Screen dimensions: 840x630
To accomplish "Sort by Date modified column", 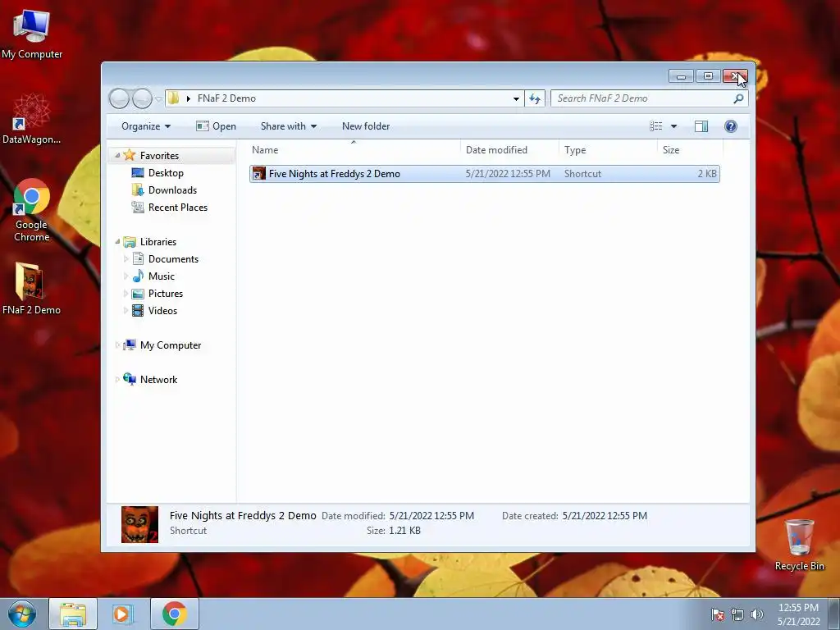I will [x=509, y=150].
